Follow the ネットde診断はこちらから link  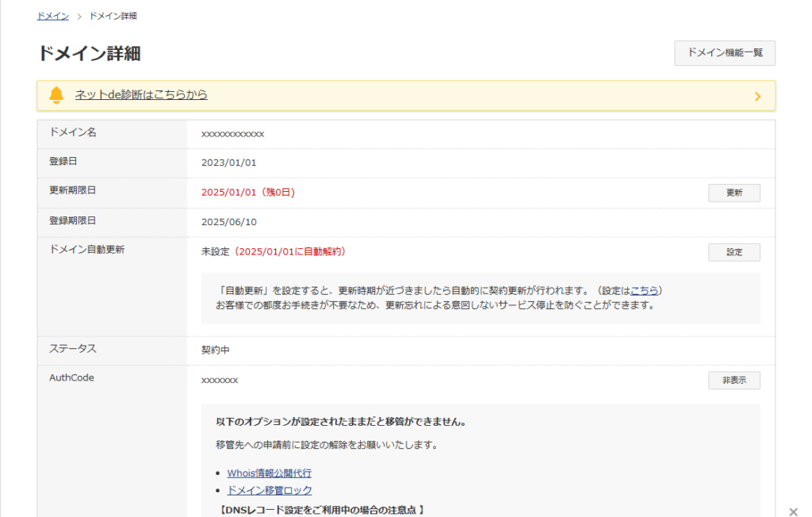click(x=141, y=95)
